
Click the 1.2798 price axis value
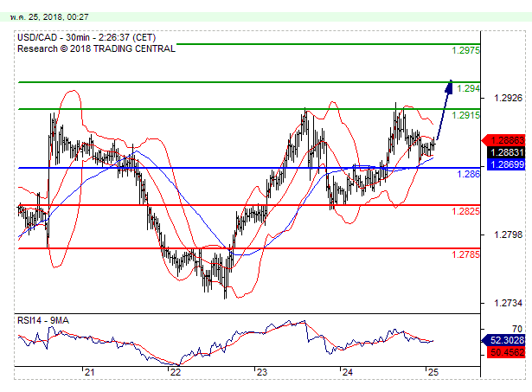point(508,235)
